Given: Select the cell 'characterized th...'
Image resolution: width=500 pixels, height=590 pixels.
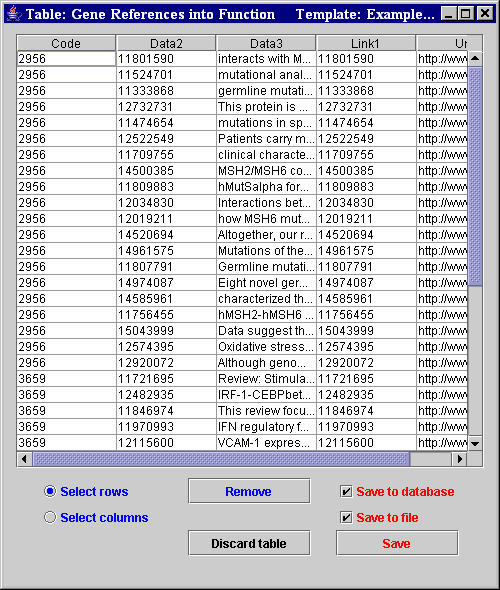Looking at the screenshot, I should point(266,299).
